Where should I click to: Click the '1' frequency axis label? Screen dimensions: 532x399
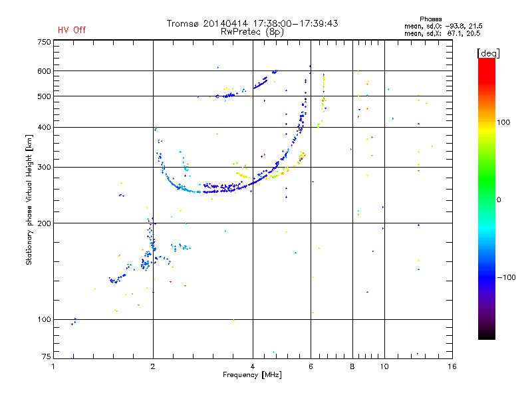click(x=53, y=366)
